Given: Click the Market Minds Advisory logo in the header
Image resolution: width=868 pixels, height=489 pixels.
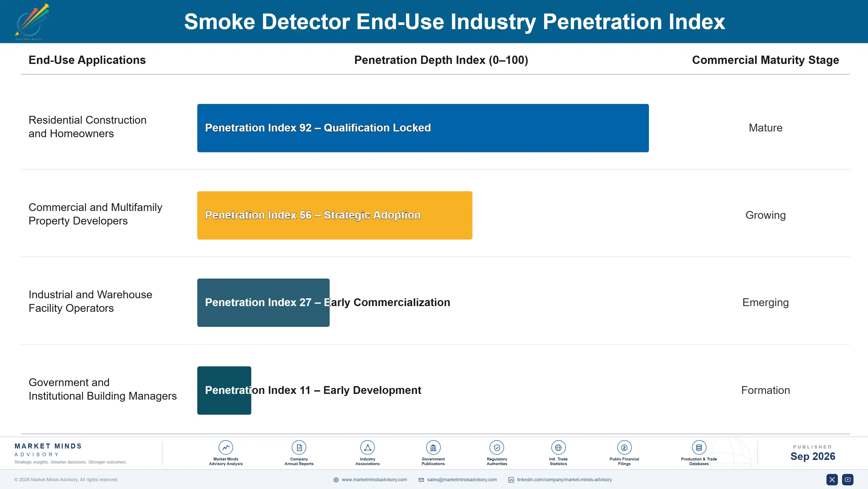Looking at the screenshot, I should tap(32, 22).
